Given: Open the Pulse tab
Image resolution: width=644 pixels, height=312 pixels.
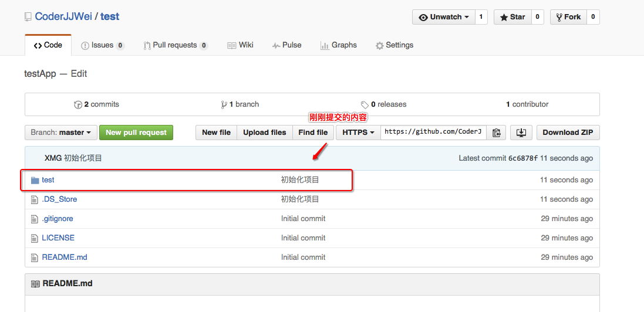Looking at the screenshot, I should (x=286, y=45).
